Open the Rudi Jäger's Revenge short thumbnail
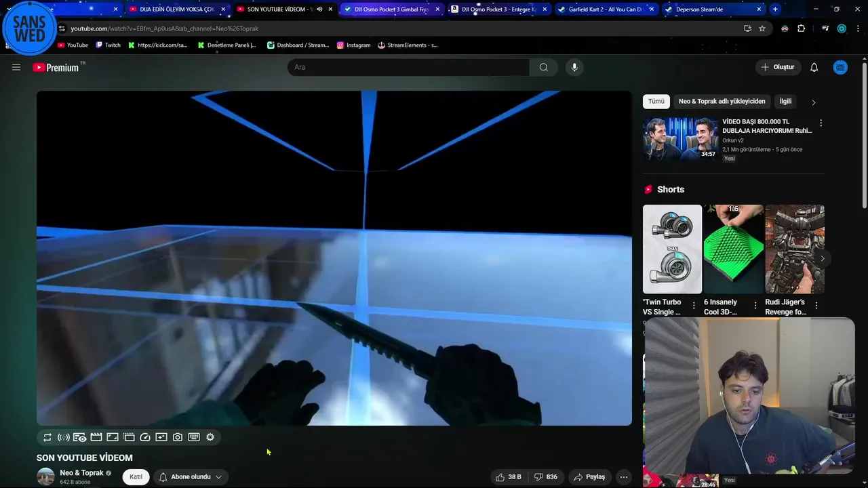 click(795, 249)
